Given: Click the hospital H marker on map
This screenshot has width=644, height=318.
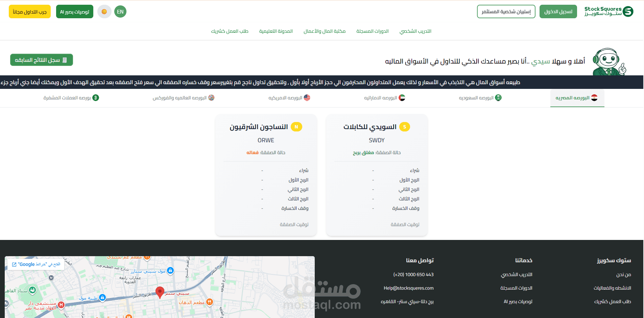Looking at the screenshot, I should point(61,305).
